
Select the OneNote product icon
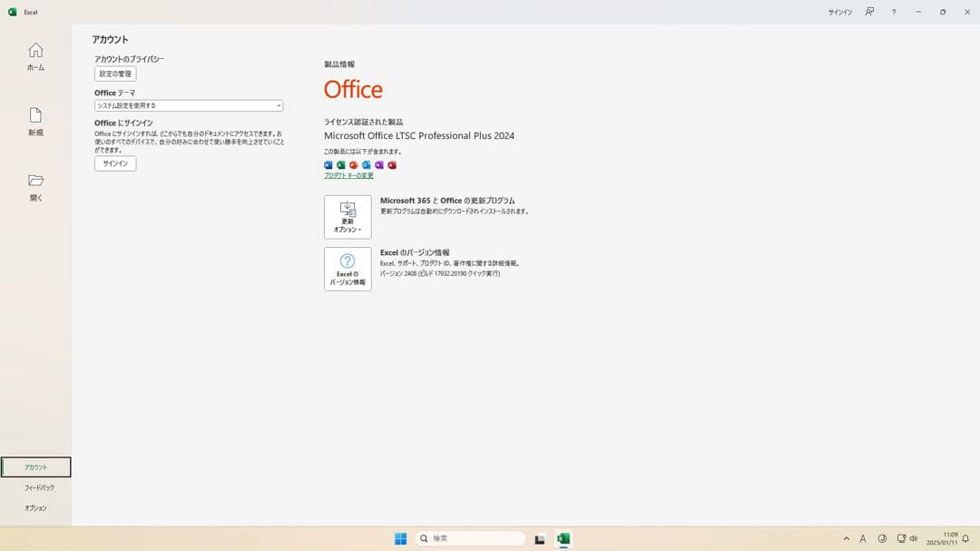point(378,164)
